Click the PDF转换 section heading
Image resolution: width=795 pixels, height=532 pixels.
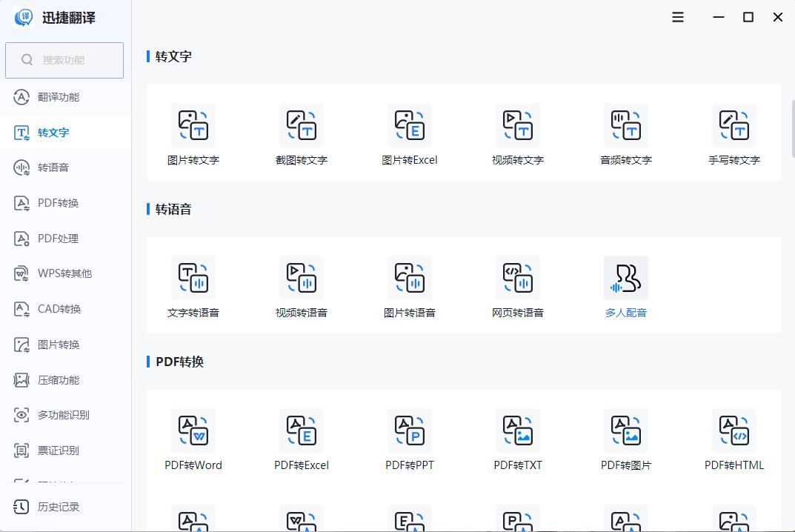[x=179, y=362]
